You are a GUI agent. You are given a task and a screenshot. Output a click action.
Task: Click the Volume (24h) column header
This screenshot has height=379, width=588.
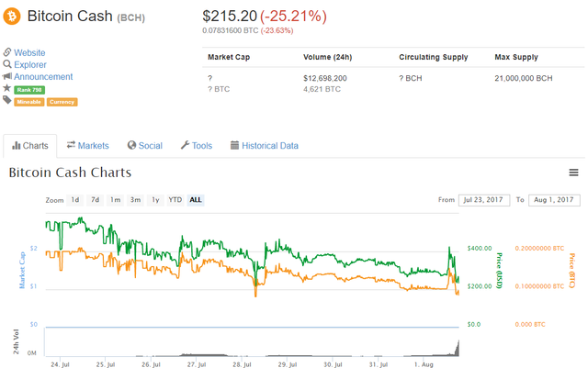coord(327,57)
